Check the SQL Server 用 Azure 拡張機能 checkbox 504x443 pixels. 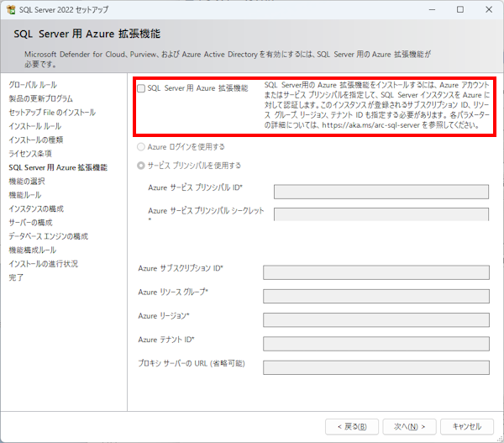tap(141, 88)
